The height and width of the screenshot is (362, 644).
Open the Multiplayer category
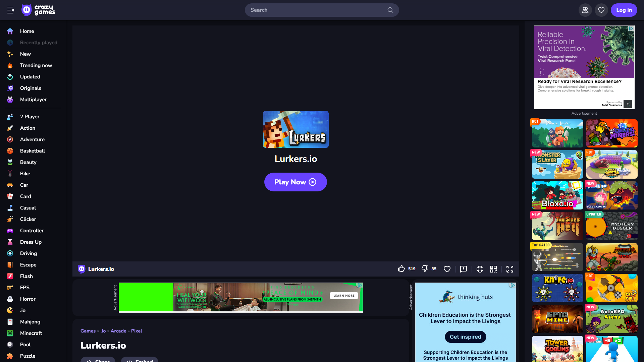point(33,100)
